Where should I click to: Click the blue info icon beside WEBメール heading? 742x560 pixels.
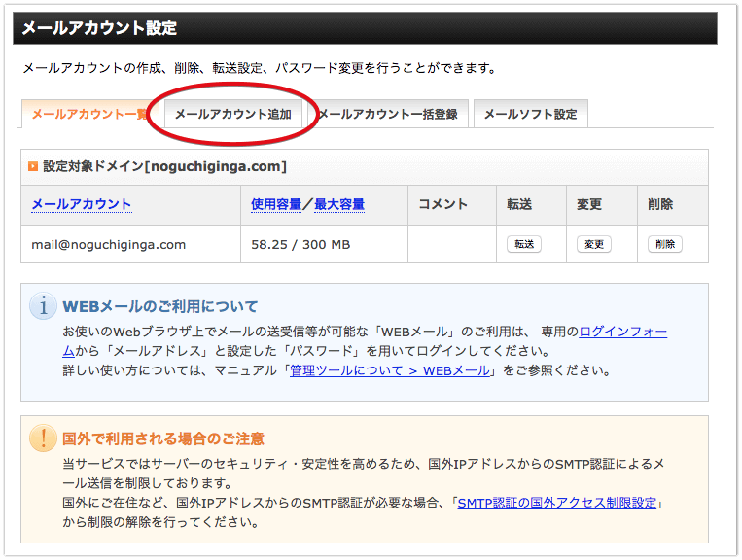(x=43, y=306)
